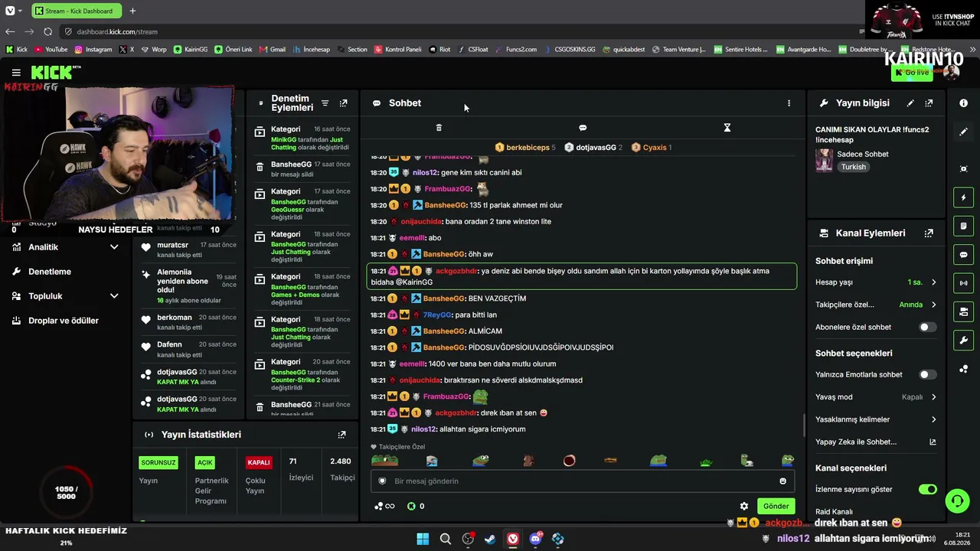Click the wrench icon in the right sidebar
Image resolution: width=980 pixels, height=551 pixels.
click(963, 341)
